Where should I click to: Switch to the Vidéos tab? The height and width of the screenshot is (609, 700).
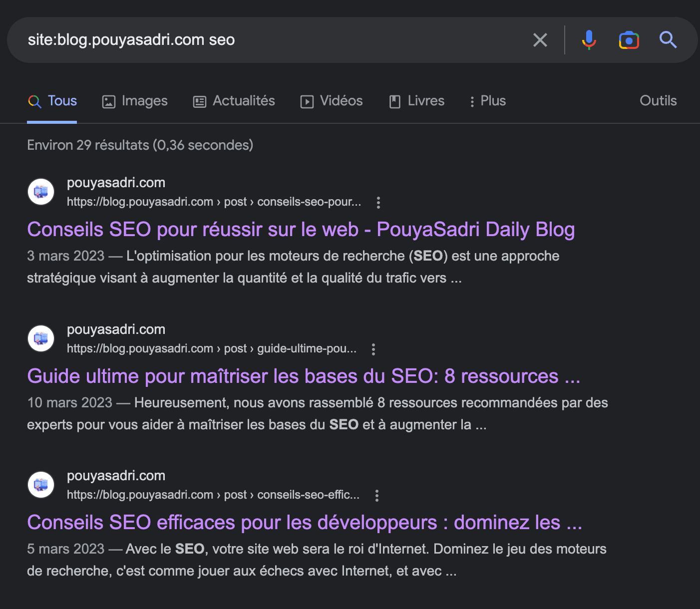(332, 101)
